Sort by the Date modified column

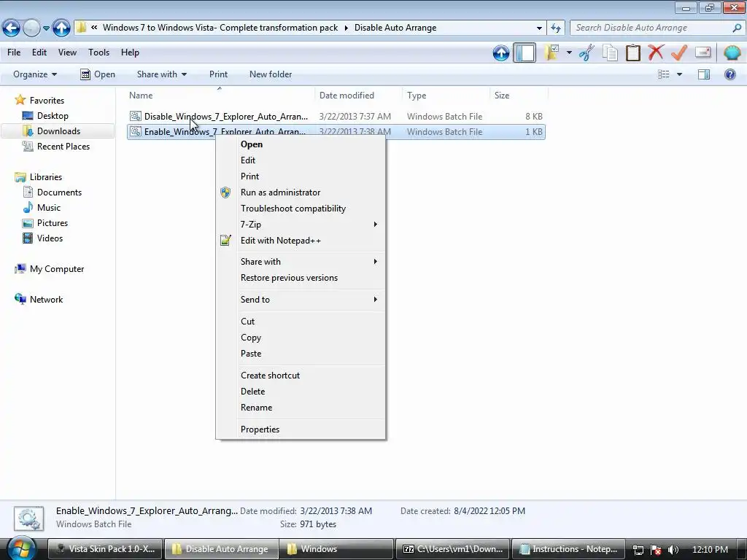[x=359, y=96]
